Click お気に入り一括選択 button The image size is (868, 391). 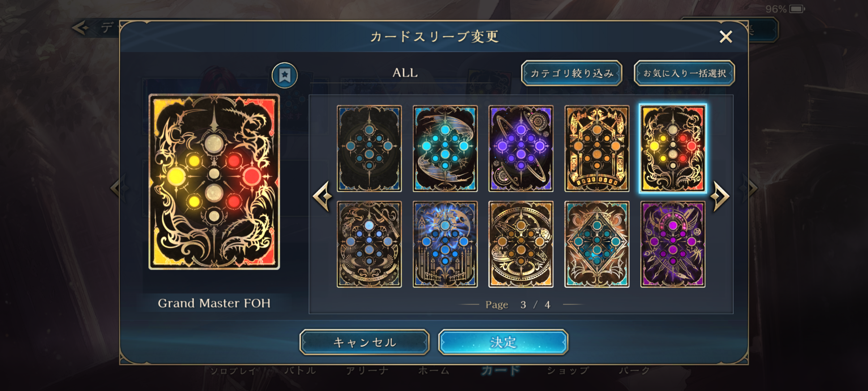click(684, 73)
